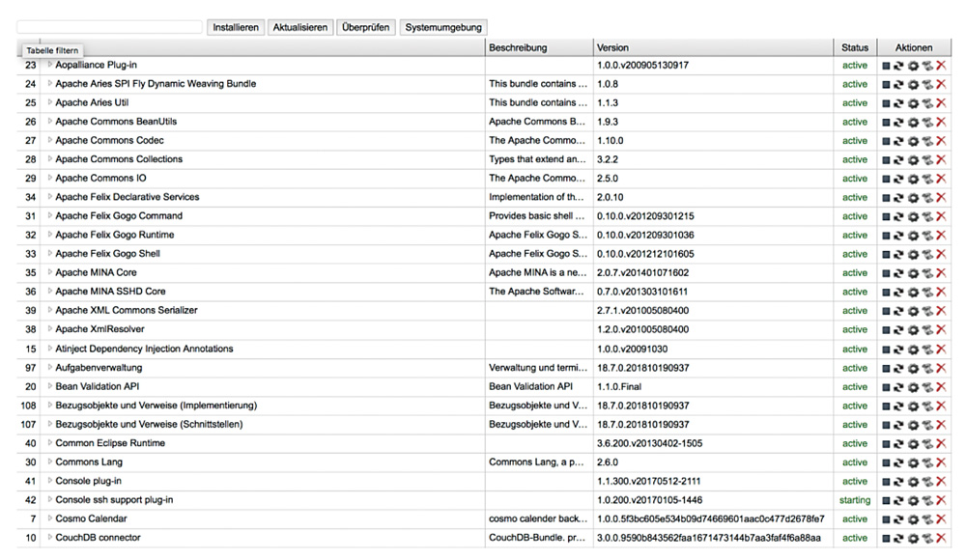Viewport: 966px width, 560px height.
Task: Refresh the Apache Commons Codec bundle
Action: click(898, 141)
